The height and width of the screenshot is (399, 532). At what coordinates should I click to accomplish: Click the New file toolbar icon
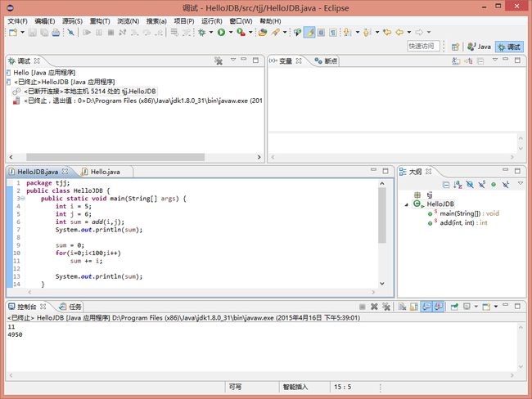[13, 32]
